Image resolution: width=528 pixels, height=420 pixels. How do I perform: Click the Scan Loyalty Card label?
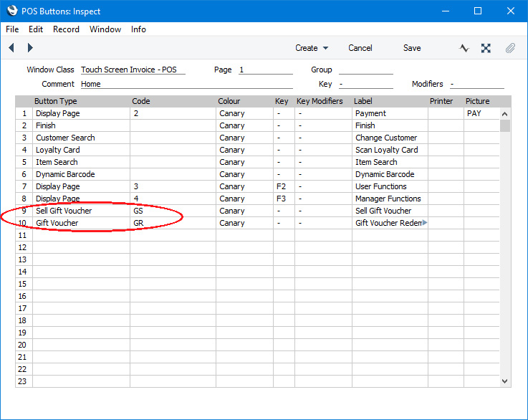(390, 150)
